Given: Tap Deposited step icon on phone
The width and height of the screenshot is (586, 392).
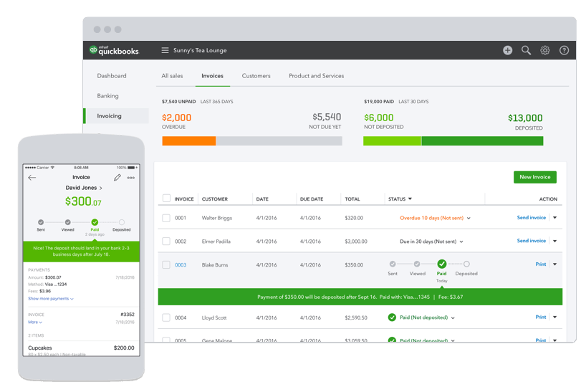Looking at the screenshot, I should tap(122, 222).
